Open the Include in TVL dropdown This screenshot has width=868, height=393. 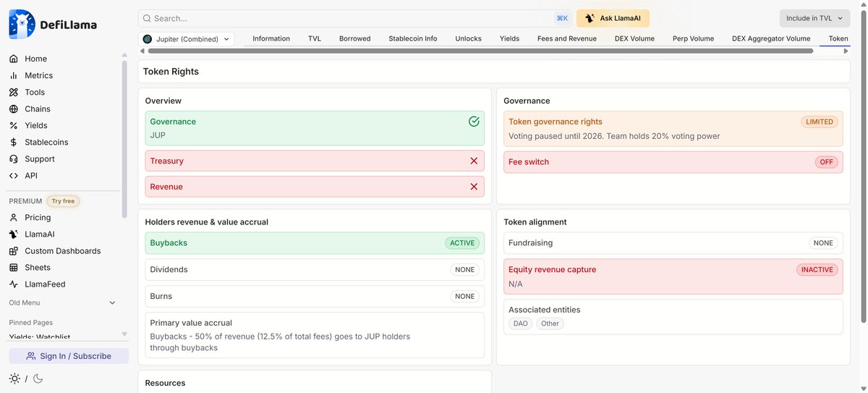click(814, 18)
